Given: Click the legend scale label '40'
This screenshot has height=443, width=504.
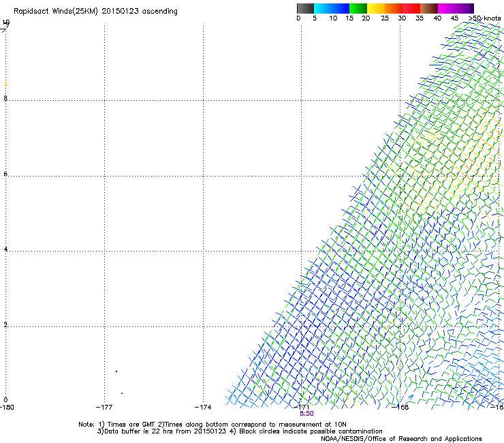Looking at the screenshot, I should tap(437, 18).
